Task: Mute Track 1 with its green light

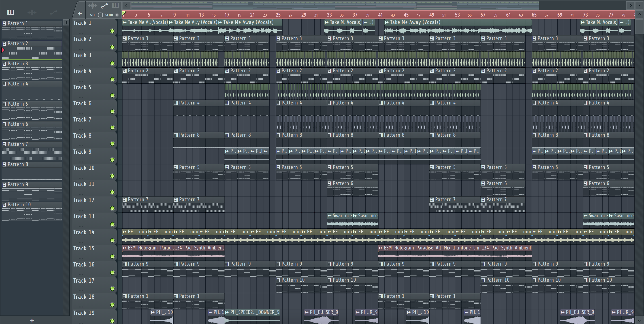Action: tap(112, 31)
